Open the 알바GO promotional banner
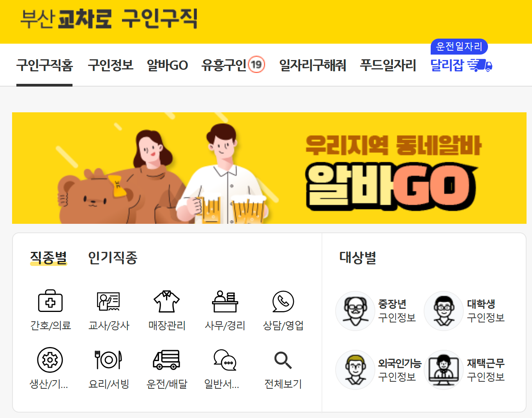The height and width of the screenshot is (418, 532). [x=269, y=168]
